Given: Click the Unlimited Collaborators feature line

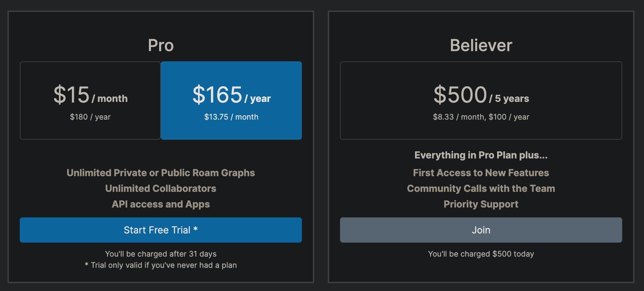Looking at the screenshot, I should pos(160,188).
